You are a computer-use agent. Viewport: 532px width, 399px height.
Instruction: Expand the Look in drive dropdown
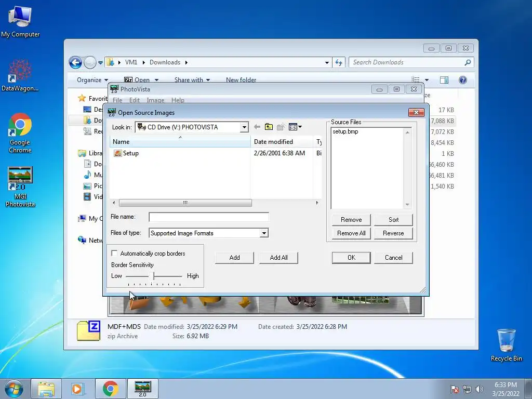click(244, 127)
